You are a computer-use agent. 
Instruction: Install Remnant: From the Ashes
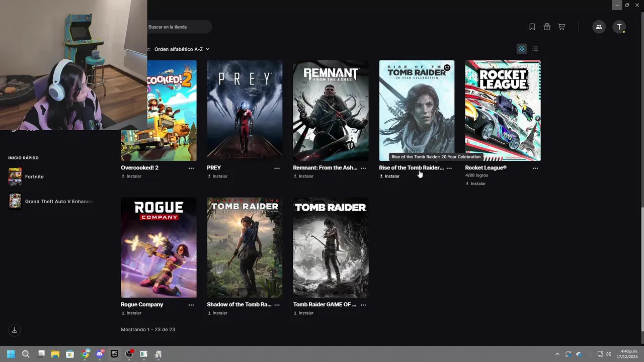coord(303,176)
